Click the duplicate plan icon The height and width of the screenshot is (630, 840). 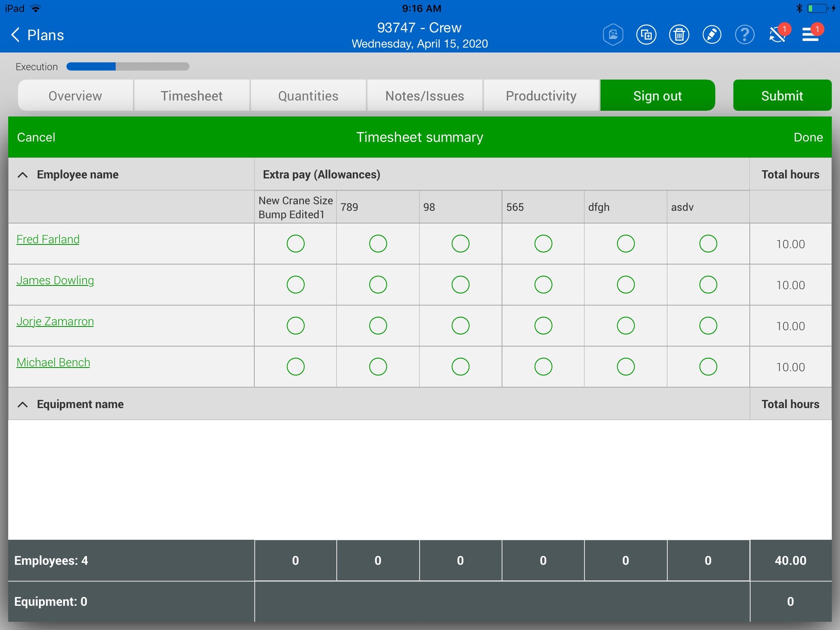pyautogui.click(x=646, y=34)
